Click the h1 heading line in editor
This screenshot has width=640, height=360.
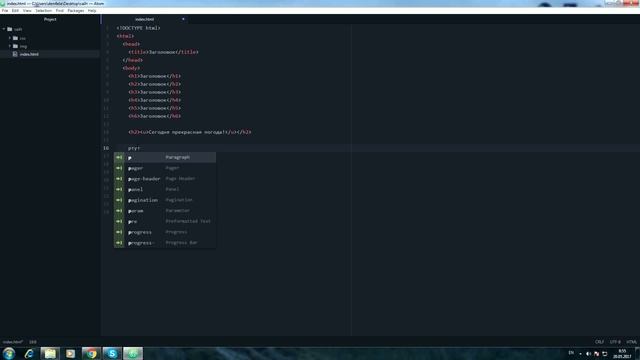click(x=154, y=76)
